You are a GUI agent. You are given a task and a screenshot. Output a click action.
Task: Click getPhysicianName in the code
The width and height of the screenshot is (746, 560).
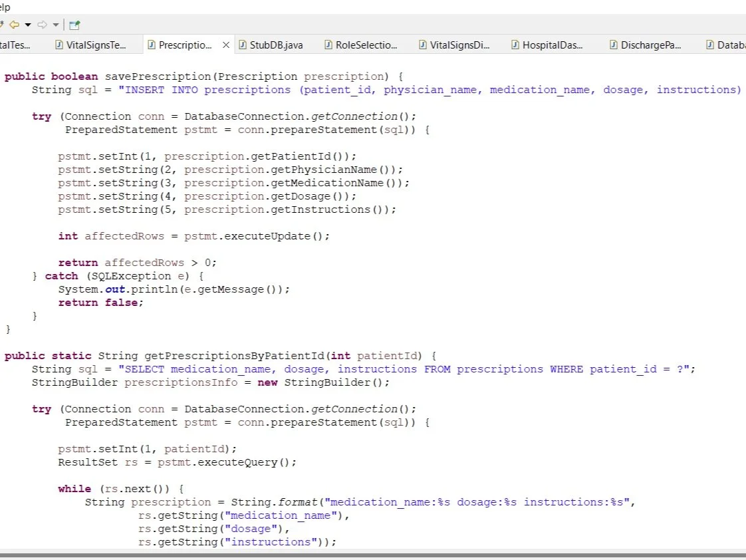(324, 170)
